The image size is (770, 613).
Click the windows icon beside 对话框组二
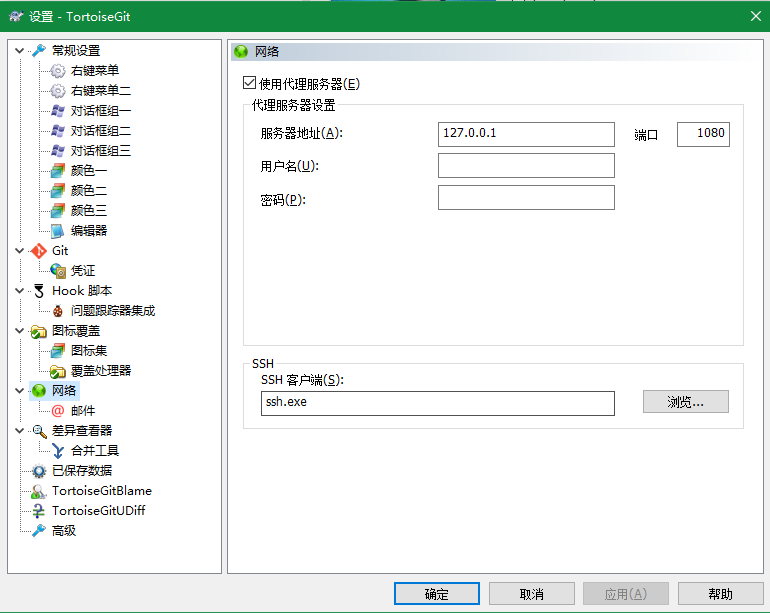pos(58,131)
